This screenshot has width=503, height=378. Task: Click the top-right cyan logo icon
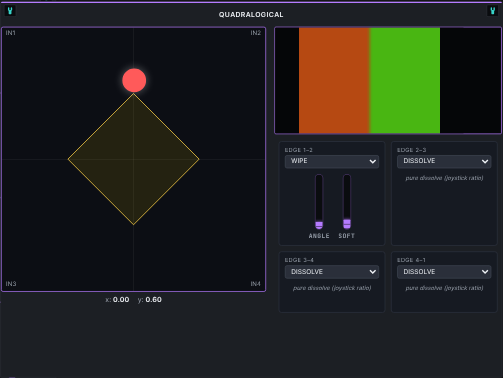click(492, 11)
